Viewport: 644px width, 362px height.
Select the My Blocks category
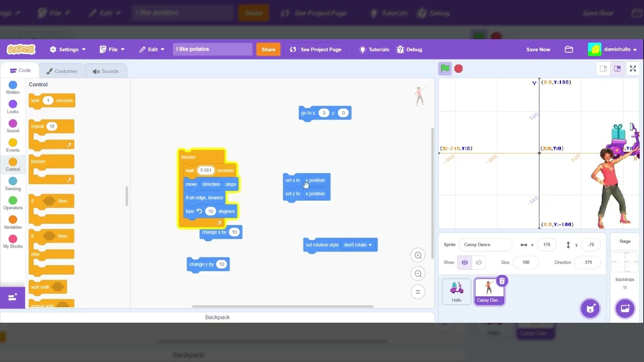click(13, 242)
